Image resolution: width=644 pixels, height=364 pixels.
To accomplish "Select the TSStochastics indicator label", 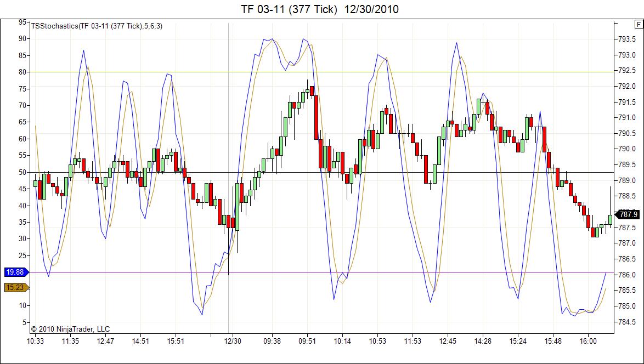I will pyautogui.click(x=97, y=26).
